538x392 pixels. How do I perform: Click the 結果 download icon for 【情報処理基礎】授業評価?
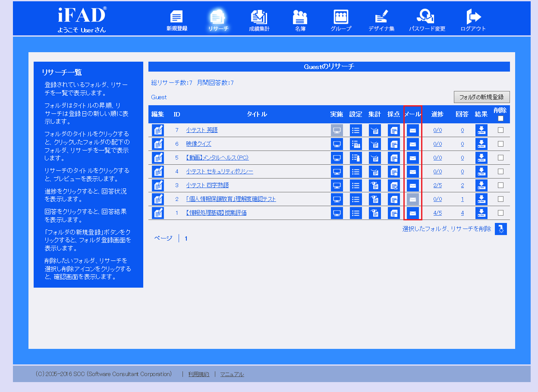pyautogui.click(x=481, y=213)
